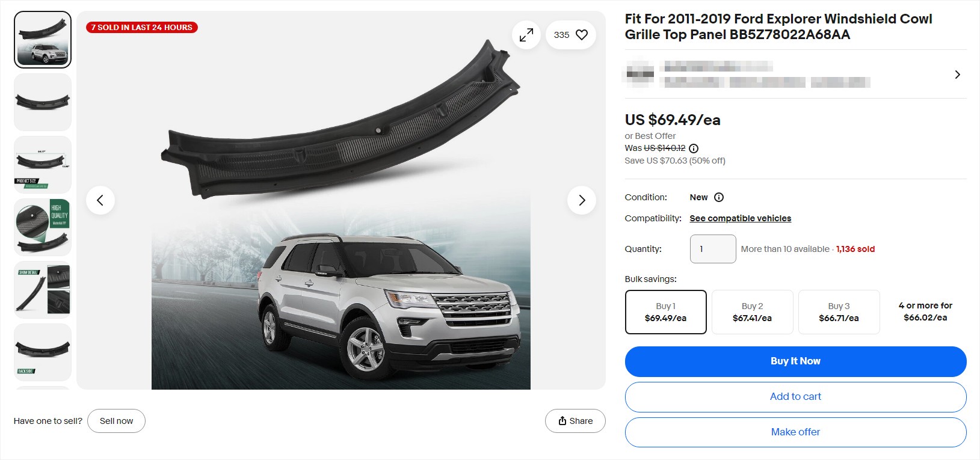
Task: Make an offer on the cowl grille
Action: coord(795,432)
